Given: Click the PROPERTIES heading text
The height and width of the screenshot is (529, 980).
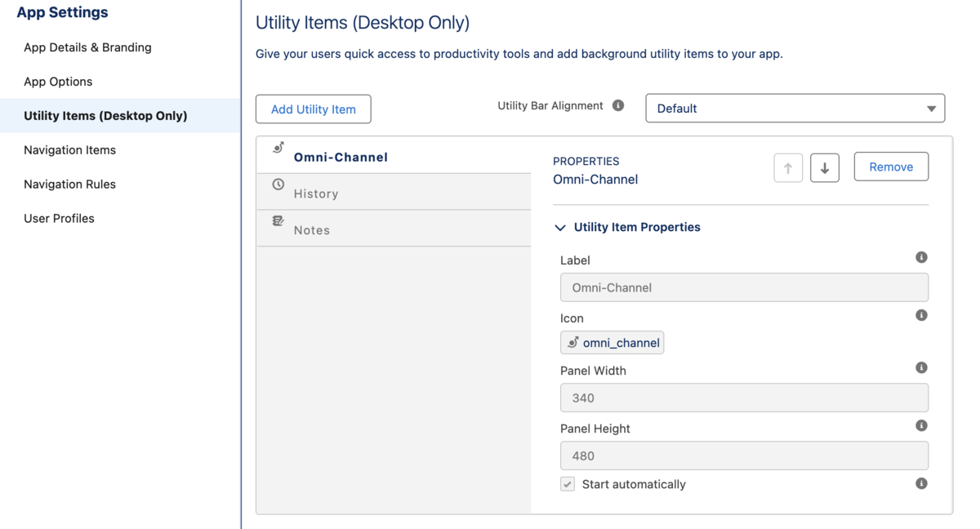Looking at the screenshot, I should 586,162.
